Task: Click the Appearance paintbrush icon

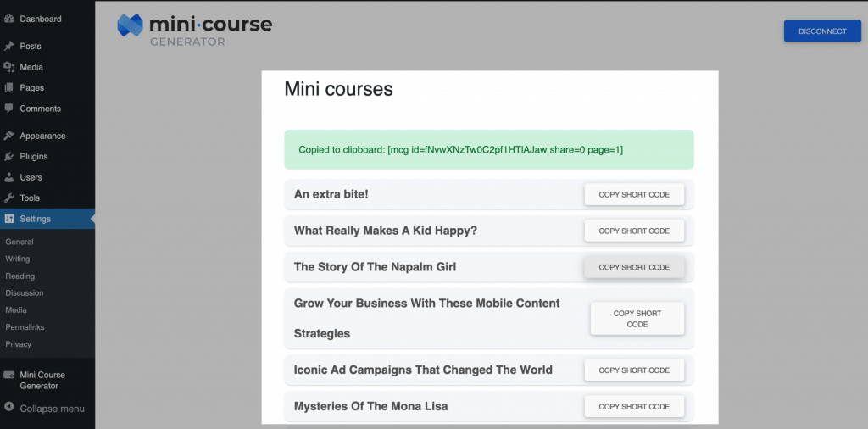Action: [9, 136]
